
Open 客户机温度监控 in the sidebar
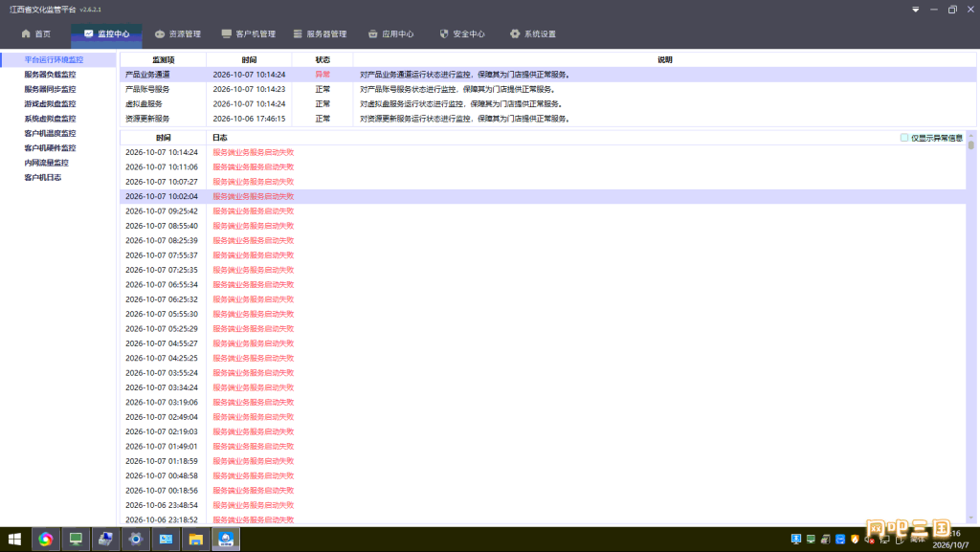50,133
